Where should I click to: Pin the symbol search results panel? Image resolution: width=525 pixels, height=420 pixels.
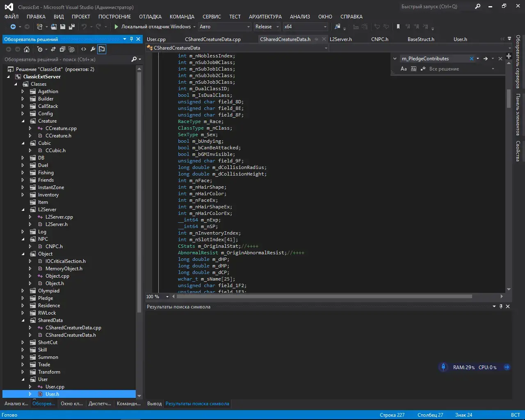(501, 306)
